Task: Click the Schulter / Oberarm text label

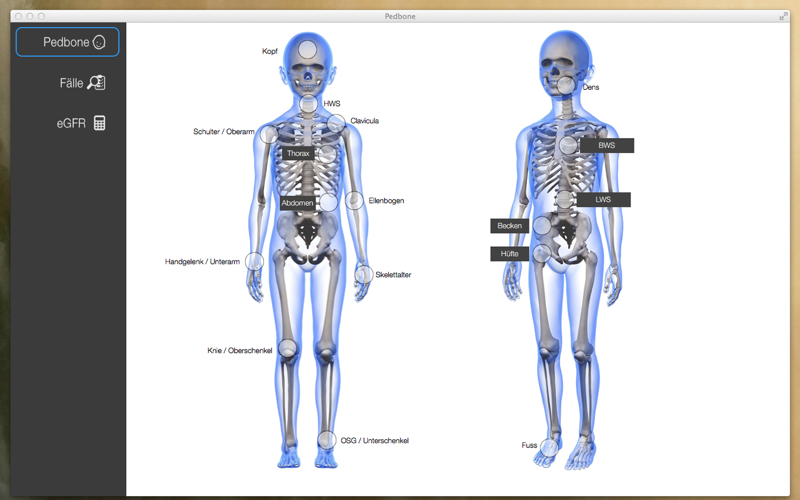Action: pyautogui.click(x=223, y=132)
